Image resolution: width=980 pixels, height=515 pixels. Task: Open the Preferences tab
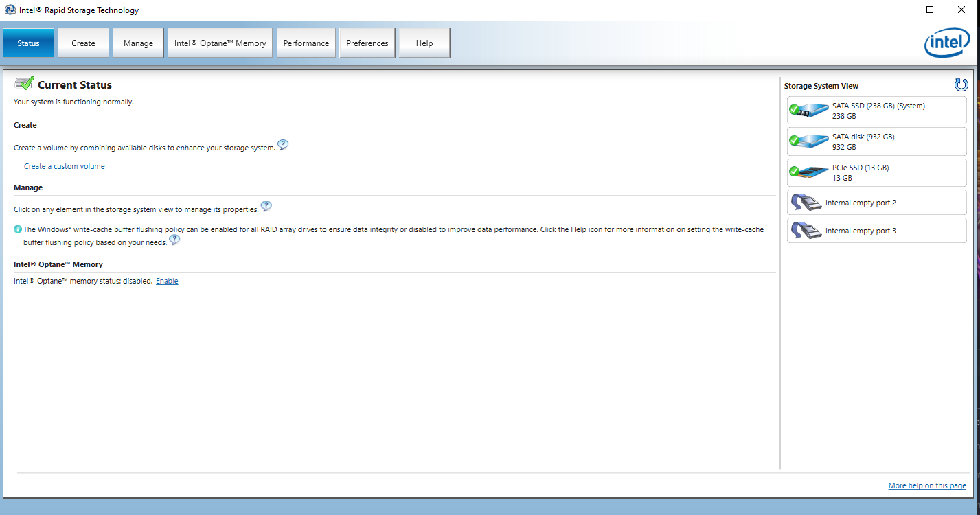coord(367,43)
